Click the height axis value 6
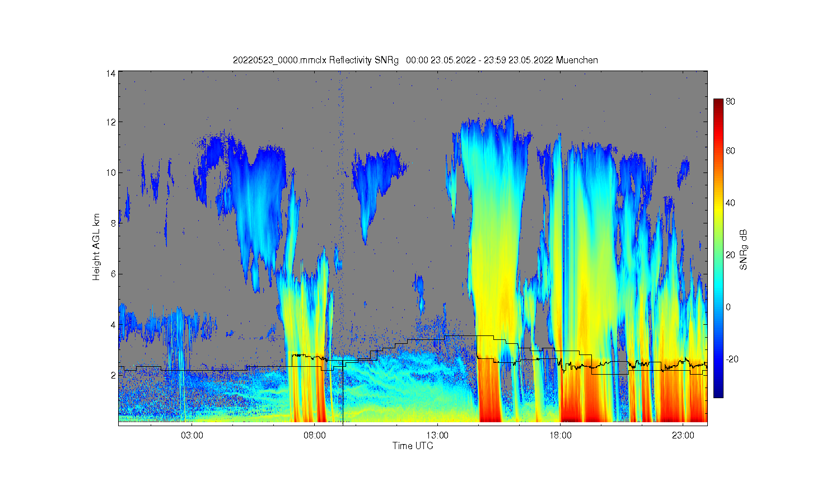Screen dimensions: 840x504 pos(113,274)
